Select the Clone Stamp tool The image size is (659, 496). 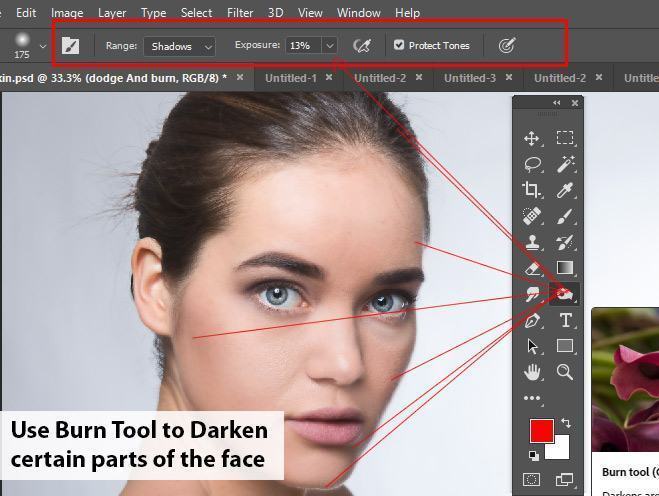click(532, 242)
